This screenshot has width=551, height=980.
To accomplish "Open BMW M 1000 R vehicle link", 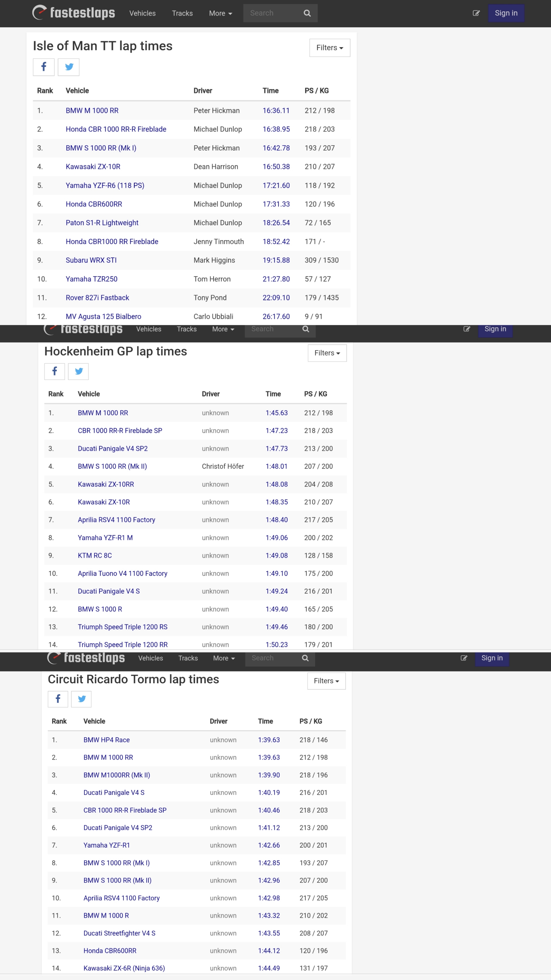I will (x=106, y=916).
